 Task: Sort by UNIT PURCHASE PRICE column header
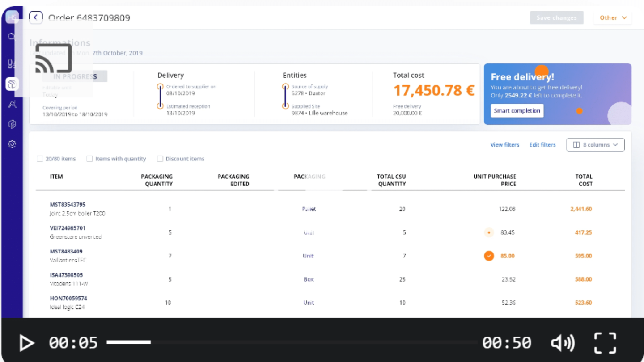click(x=495, y=180)
